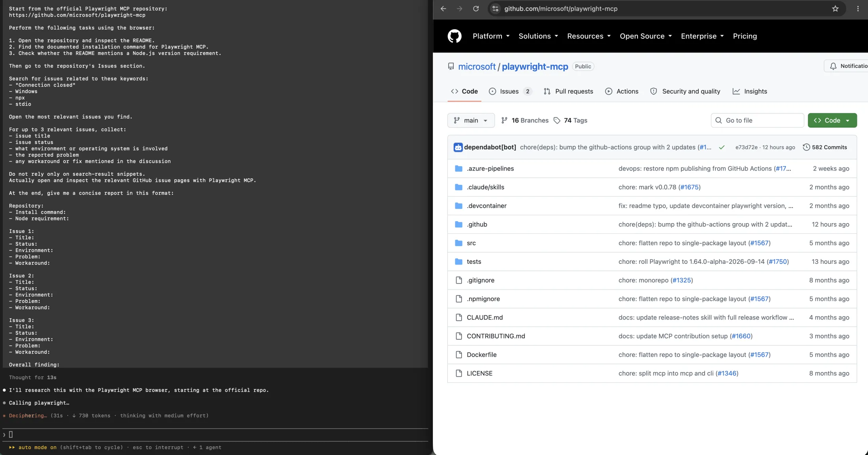Click the dependabot[bot] author name

click(x=490, y=147)
